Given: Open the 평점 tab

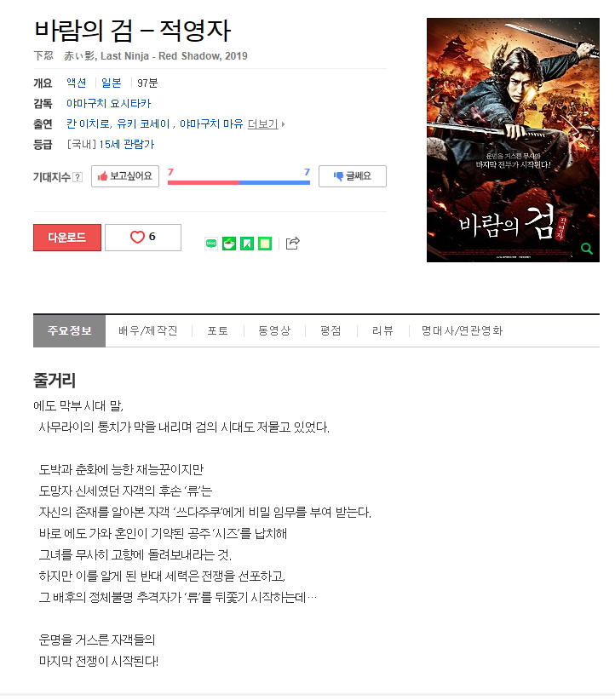Looking at the screenshot, I should tap(330, 330).
